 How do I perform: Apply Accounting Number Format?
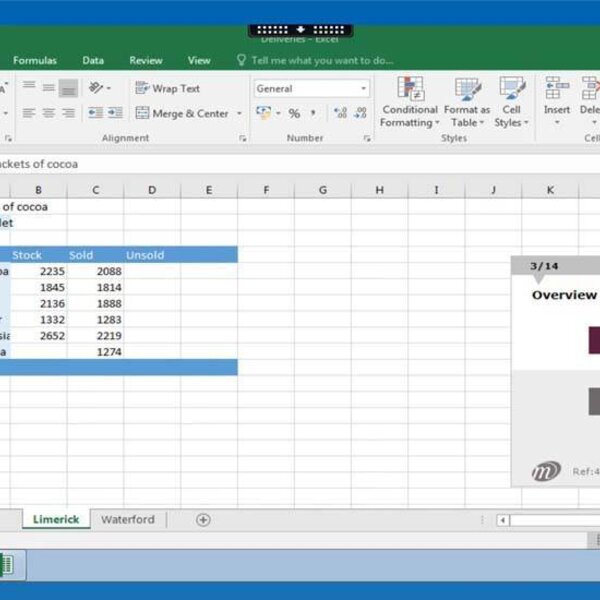tap(263, 113)
